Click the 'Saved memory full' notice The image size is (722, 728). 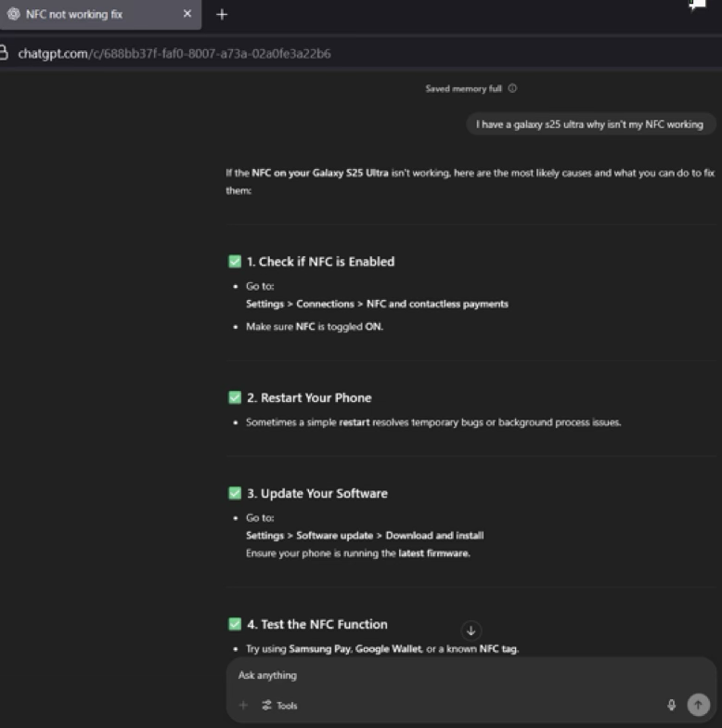coord(463,89)
